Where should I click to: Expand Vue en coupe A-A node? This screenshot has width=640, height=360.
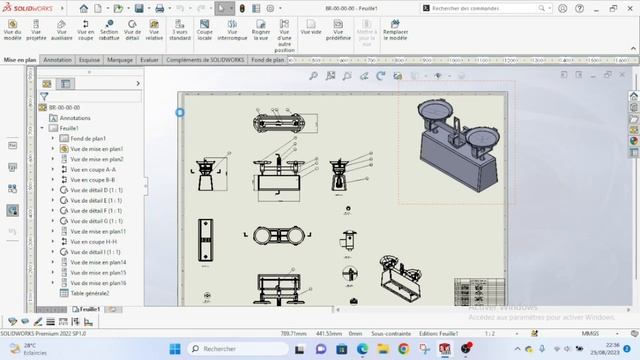tap(53, 169)
